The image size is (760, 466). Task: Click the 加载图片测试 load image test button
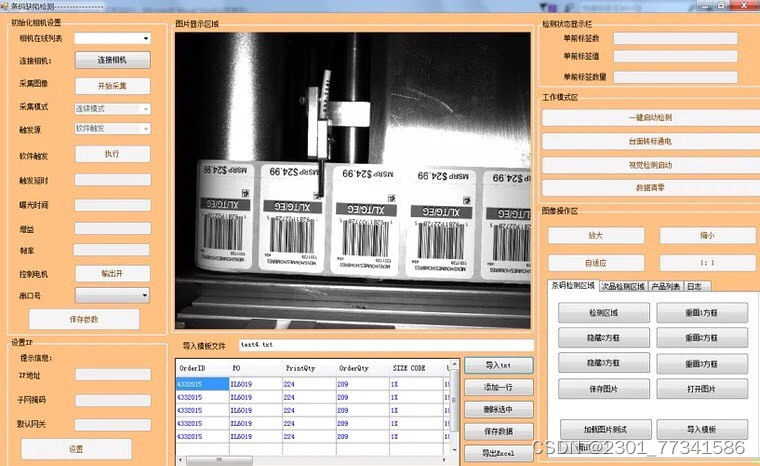point(606,430)
